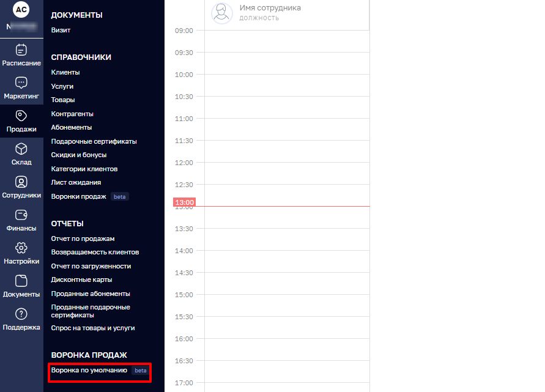This screenshot has height=392, width=545.
Task: Open Подарочные сертификаты menu item
Action: pyautogui.click(x=94, y=141)
